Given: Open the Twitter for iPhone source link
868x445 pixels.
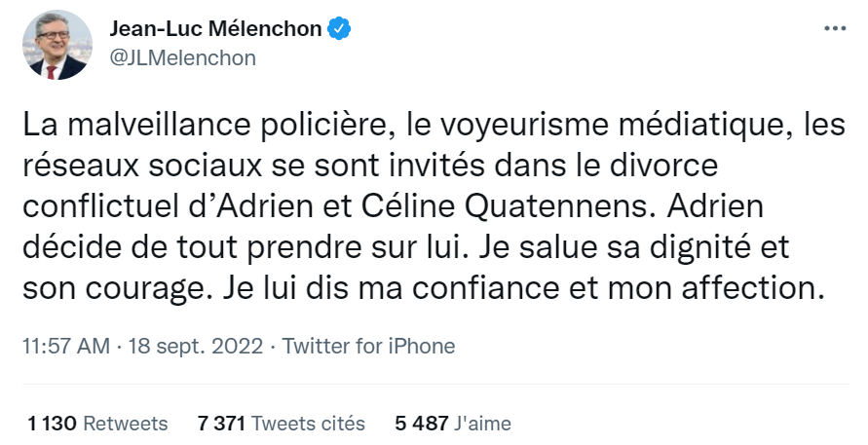Looking at the screenshot, I should tap(368, 346).
